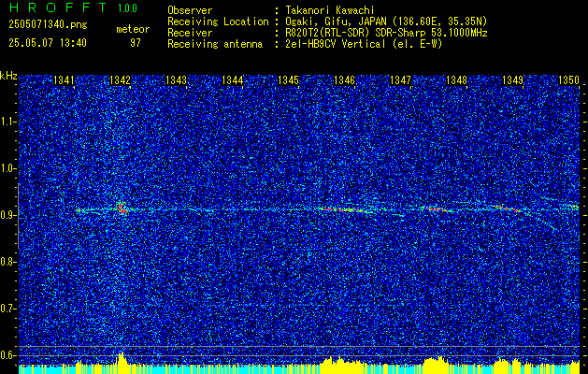Click the 'meteor' label

tap(133, 29)
